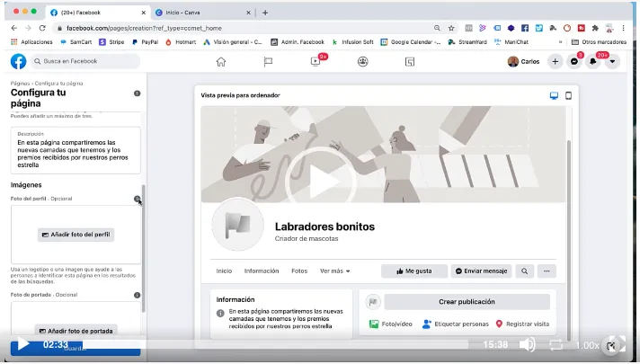Open Carlos profile link
640x364 pixels.
[x=524, y=62]
